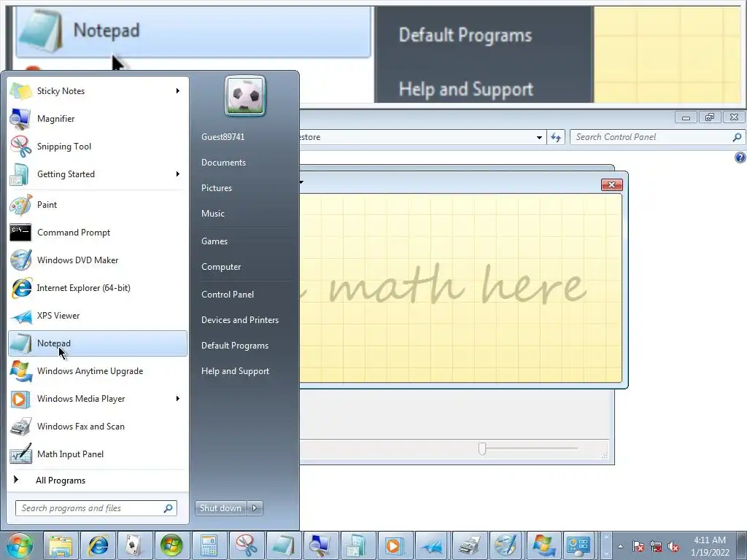Open Internet Explorer (64-bit) in Start menu

click(x=98, y=287)
